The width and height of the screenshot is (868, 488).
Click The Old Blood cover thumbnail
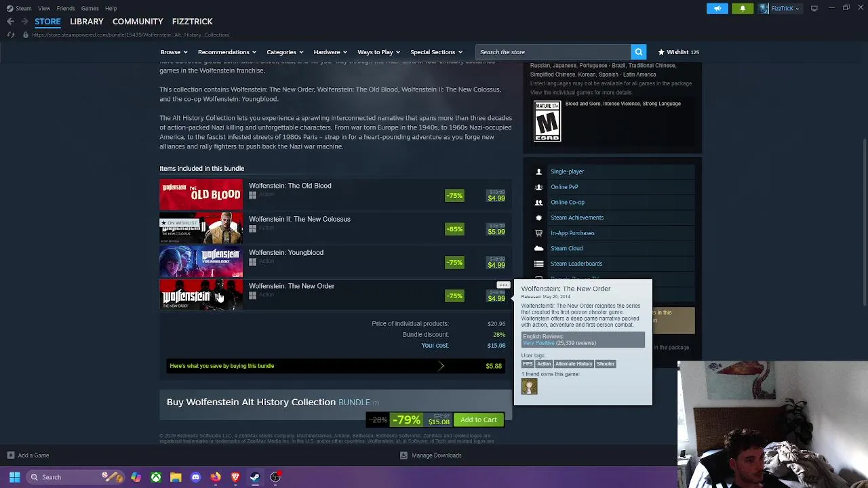coord(201,195)
